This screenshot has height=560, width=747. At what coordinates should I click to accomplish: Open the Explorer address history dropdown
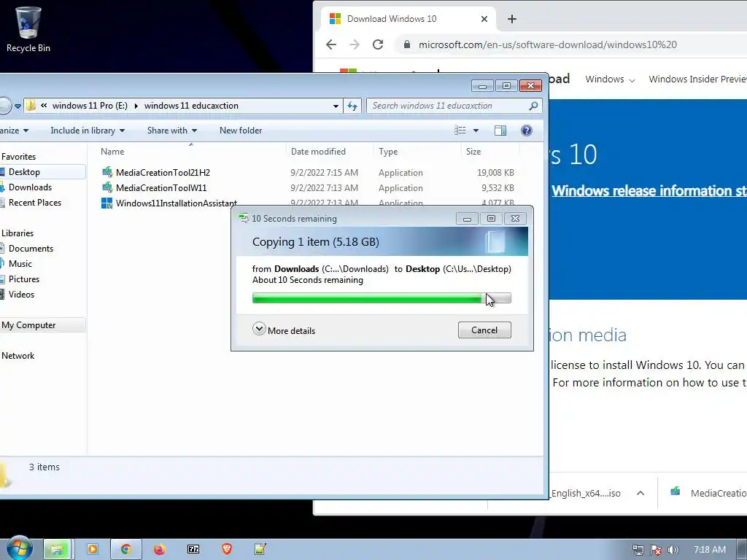pyautogui.click(x=336, y=106)
